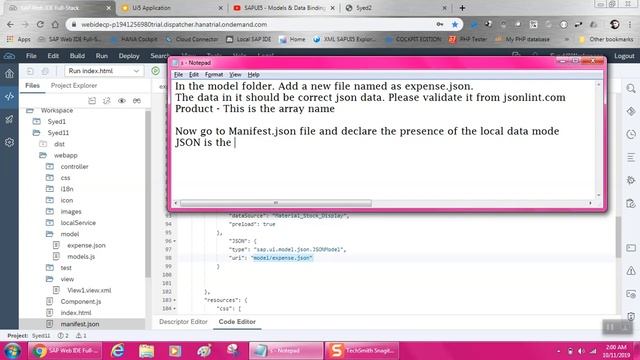Open the history clock icon on right sidebar
The image size is (640, 360).
(x=631, y=134)
